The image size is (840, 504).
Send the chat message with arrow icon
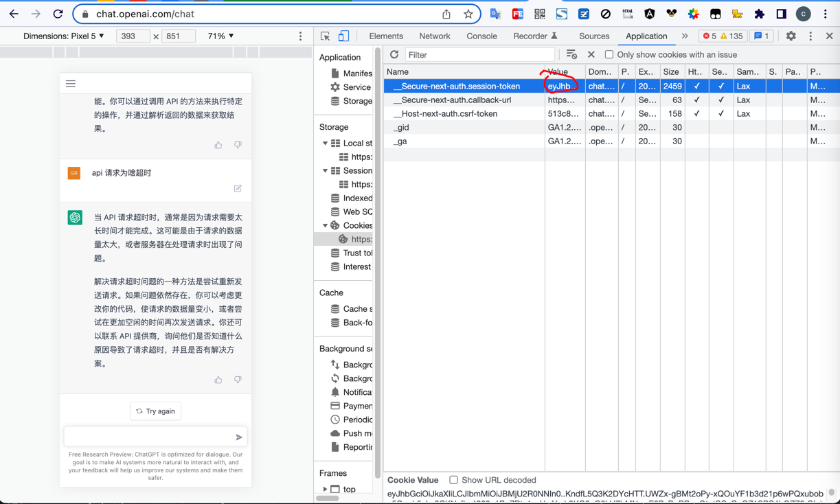(239, 437)
